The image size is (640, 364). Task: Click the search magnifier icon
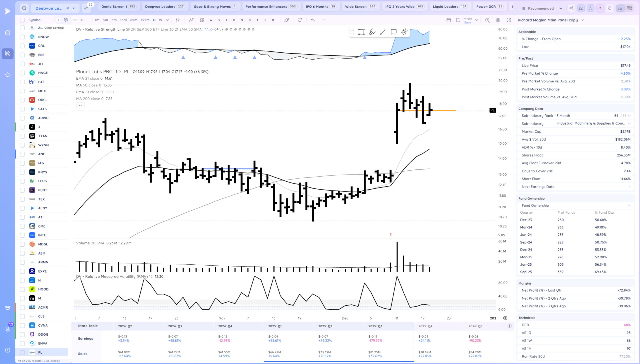coord(24,8)
